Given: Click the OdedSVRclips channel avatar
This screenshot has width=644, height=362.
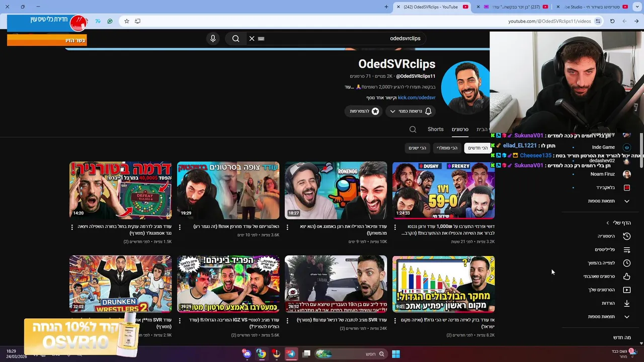Looking at the screenshot, I should (x=465, y=87).
